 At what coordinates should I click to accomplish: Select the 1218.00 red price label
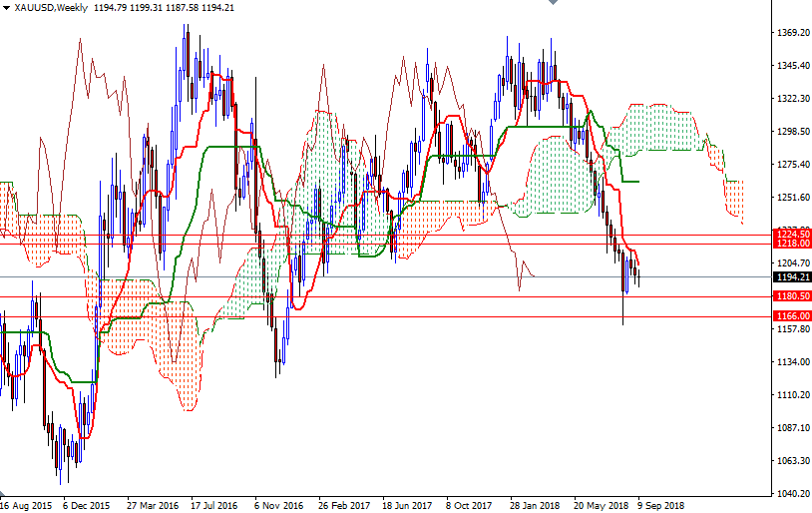[x=791, y=243]
